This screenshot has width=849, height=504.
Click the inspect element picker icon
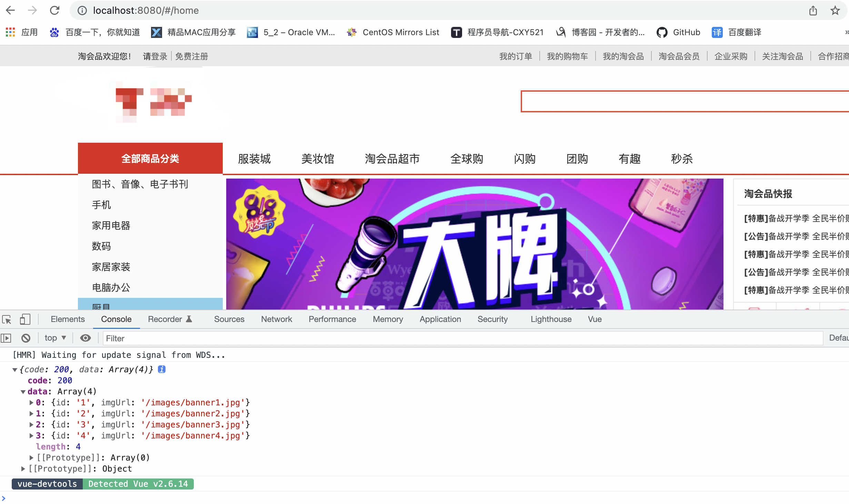click(7, 320)
